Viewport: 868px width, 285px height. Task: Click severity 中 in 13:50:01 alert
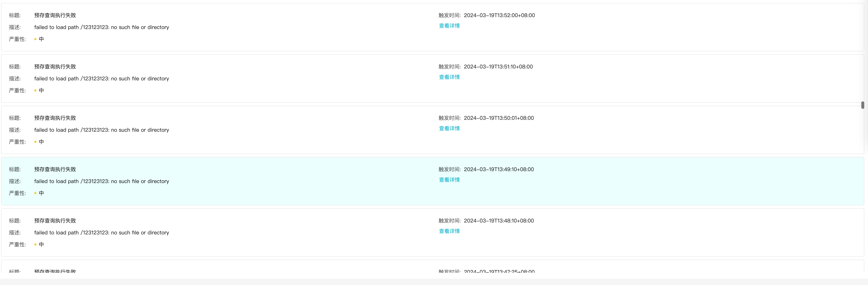pyautogui.click(x=42, y=142)
